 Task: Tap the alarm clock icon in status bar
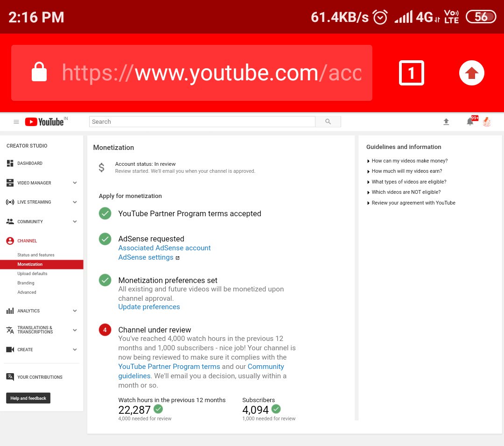[380, 17]
